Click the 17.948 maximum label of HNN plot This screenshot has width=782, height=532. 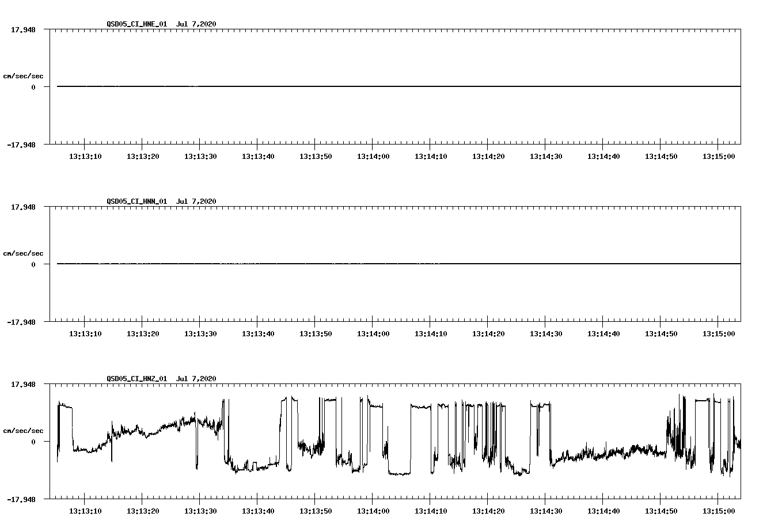[x=23, y=207]
